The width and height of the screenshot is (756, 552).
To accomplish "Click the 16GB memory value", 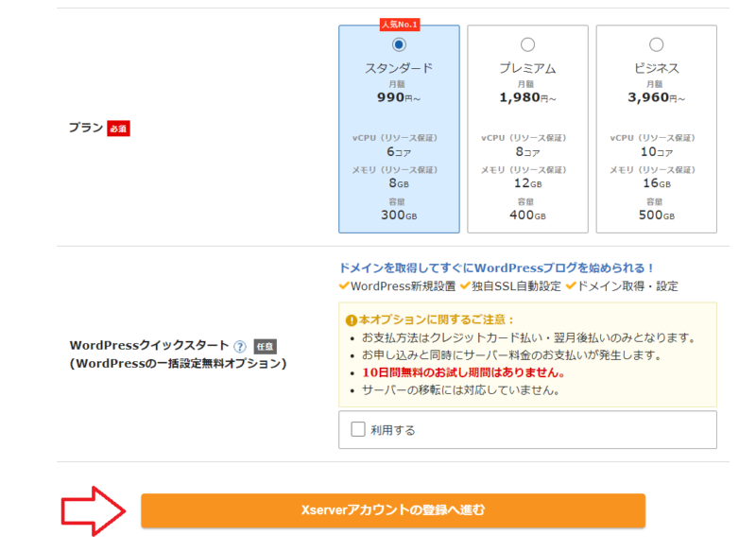I will (656, 183).
